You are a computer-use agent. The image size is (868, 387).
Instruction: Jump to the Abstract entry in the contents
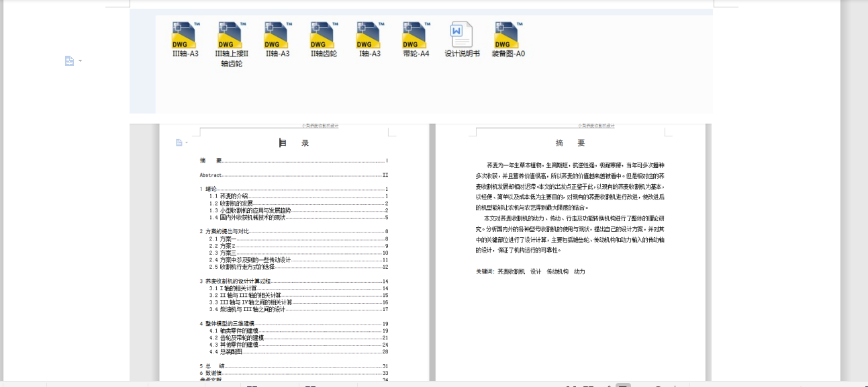(x=294, y=175)
